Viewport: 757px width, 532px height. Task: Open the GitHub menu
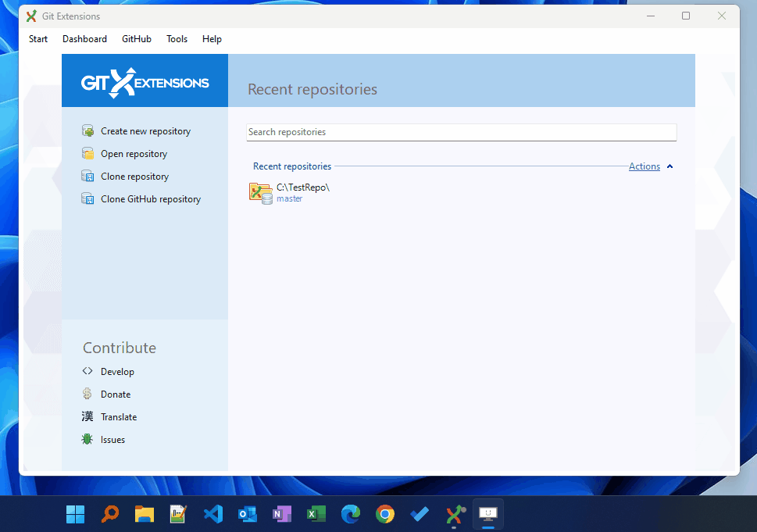[137, 39]
